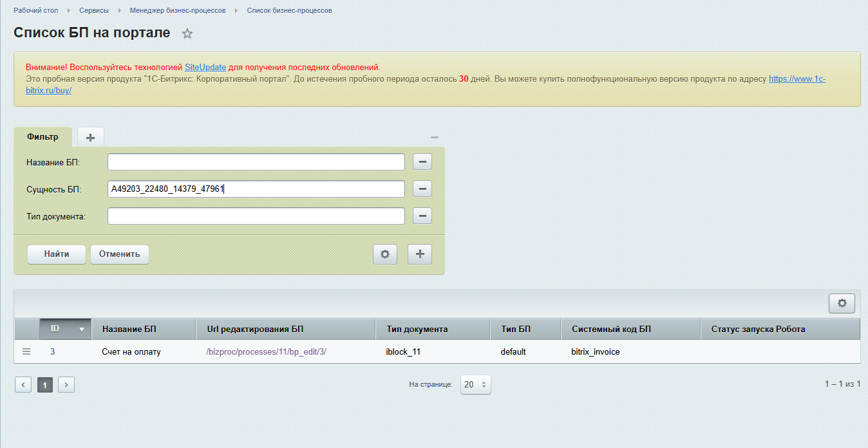This screenshot has width=868, height=448.
Task: Click the Отменить button
Action: coord(120,254)
